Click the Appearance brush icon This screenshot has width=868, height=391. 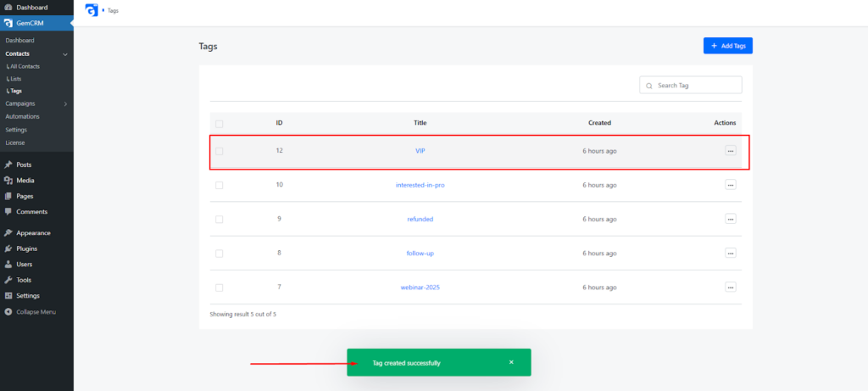point(8,233)
